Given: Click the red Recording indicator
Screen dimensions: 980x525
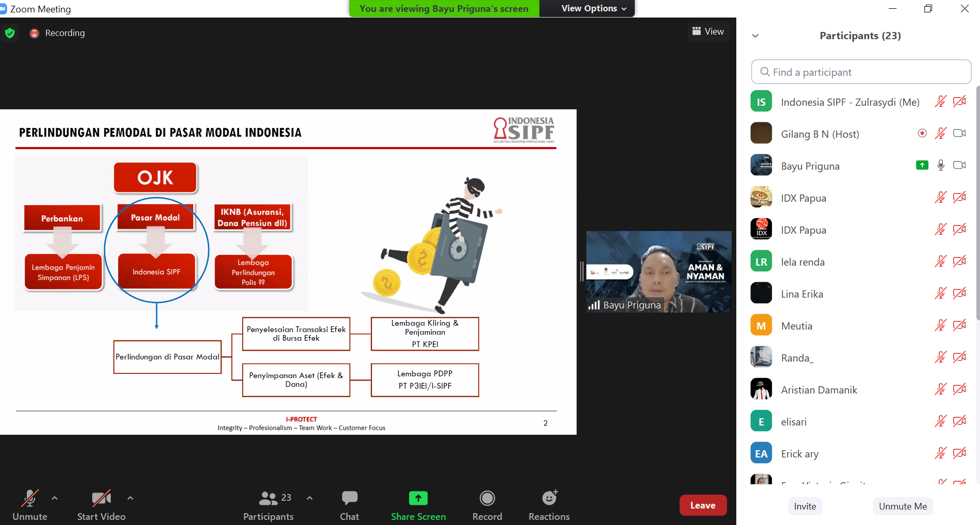Looking at the screenshot, I should [x=35, y=33].
